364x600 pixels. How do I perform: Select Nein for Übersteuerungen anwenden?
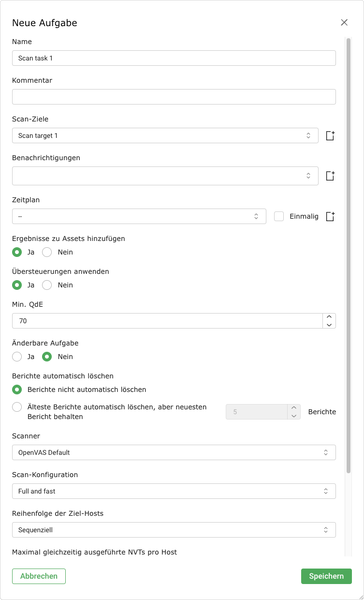tap(47, 285)
